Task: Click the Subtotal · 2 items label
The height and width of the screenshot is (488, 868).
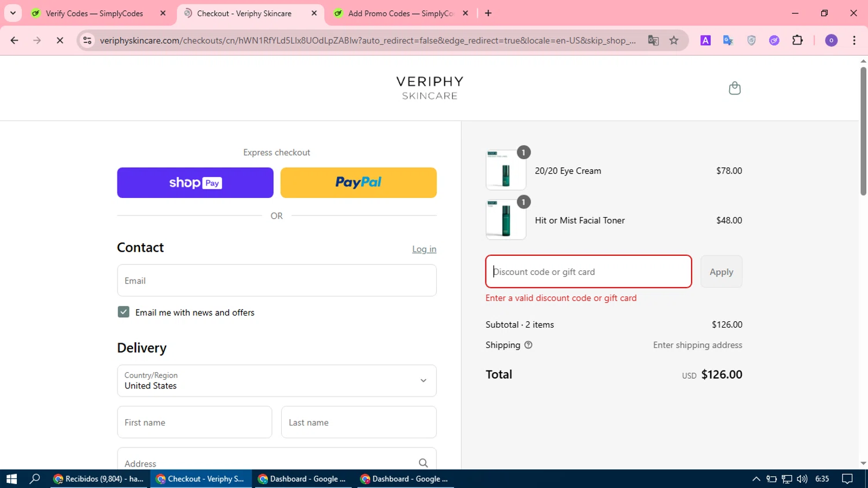Action: (520, 325)
